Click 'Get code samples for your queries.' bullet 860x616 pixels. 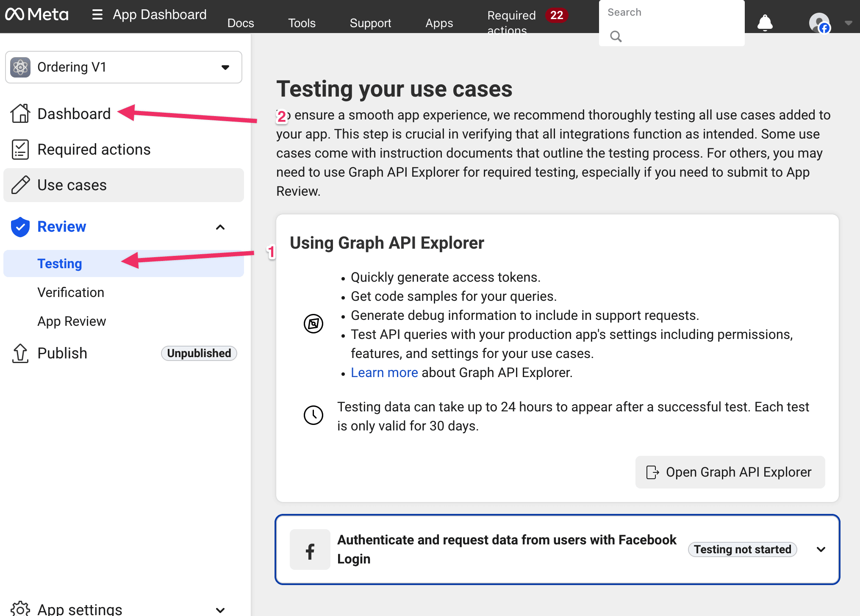[x=454, y=296]
